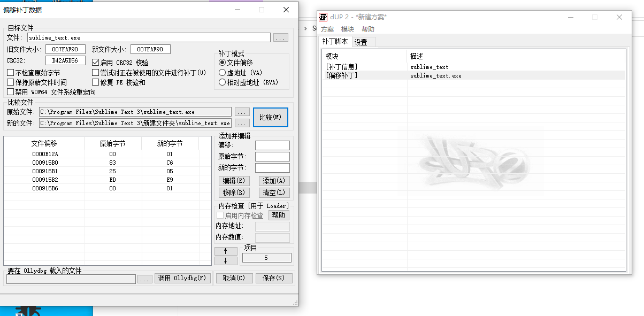Click the 新的字节 edit input field

coord(272,168)
